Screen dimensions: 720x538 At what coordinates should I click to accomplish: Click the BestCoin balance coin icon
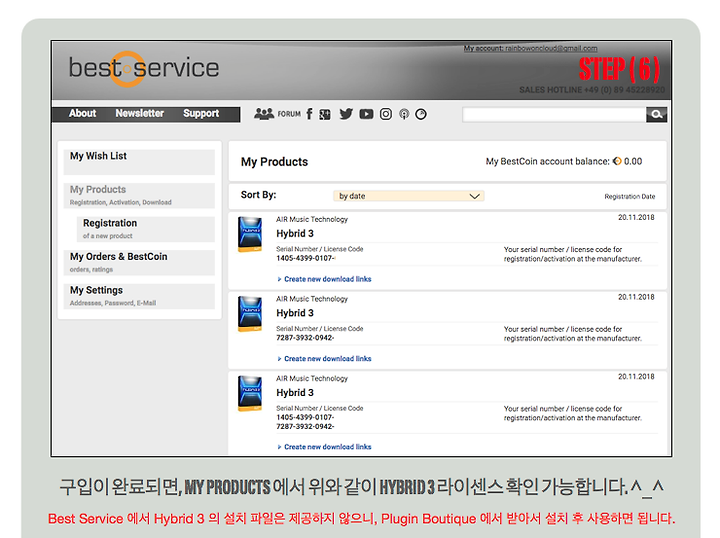point(617,161)
